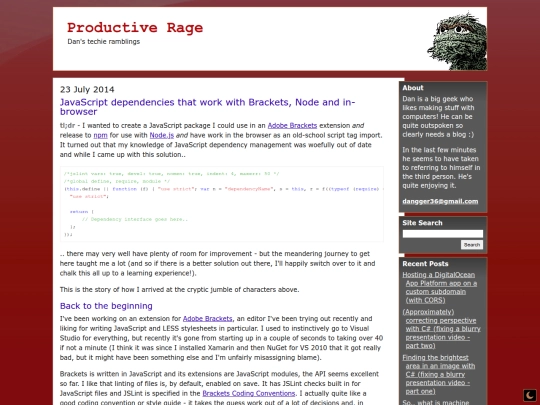
Task: Click the code snippet block
Action: point(222,204)
